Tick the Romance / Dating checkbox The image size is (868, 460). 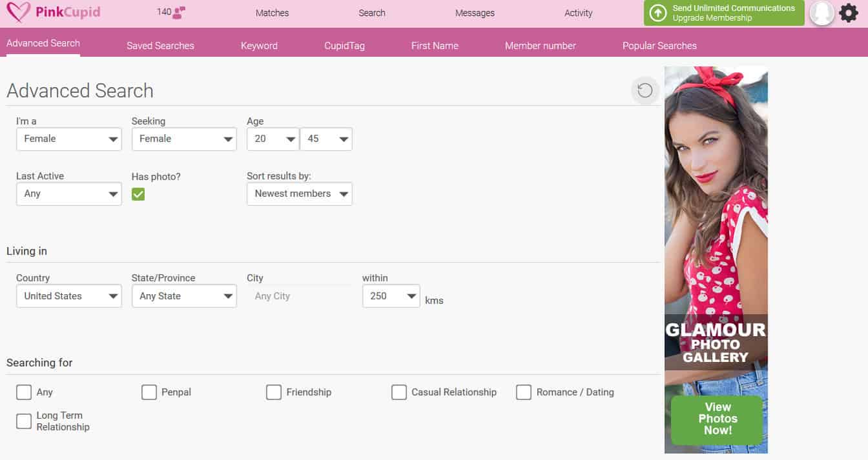pyautogui.click(x=524, y=392)
